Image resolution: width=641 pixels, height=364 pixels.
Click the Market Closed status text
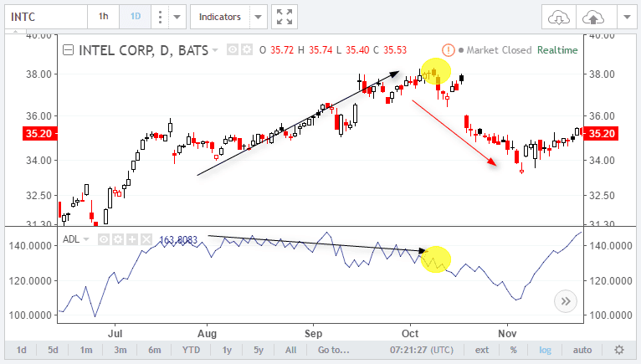coord(499,50)
